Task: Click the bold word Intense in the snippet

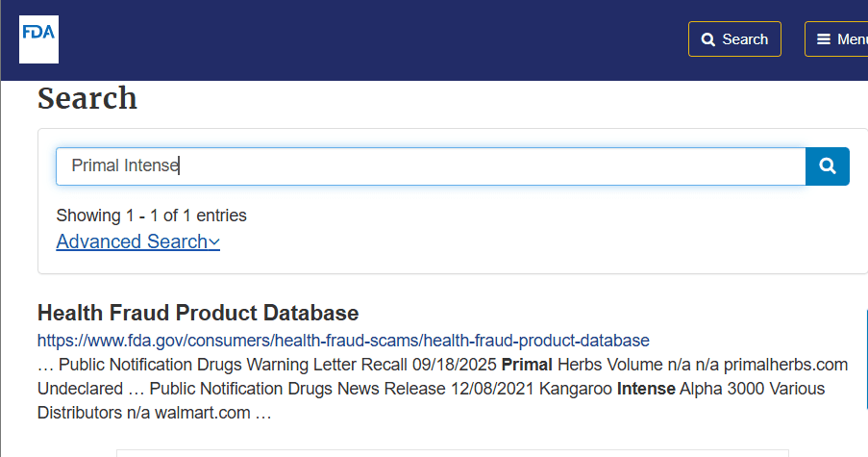Action: pos(646,389)
